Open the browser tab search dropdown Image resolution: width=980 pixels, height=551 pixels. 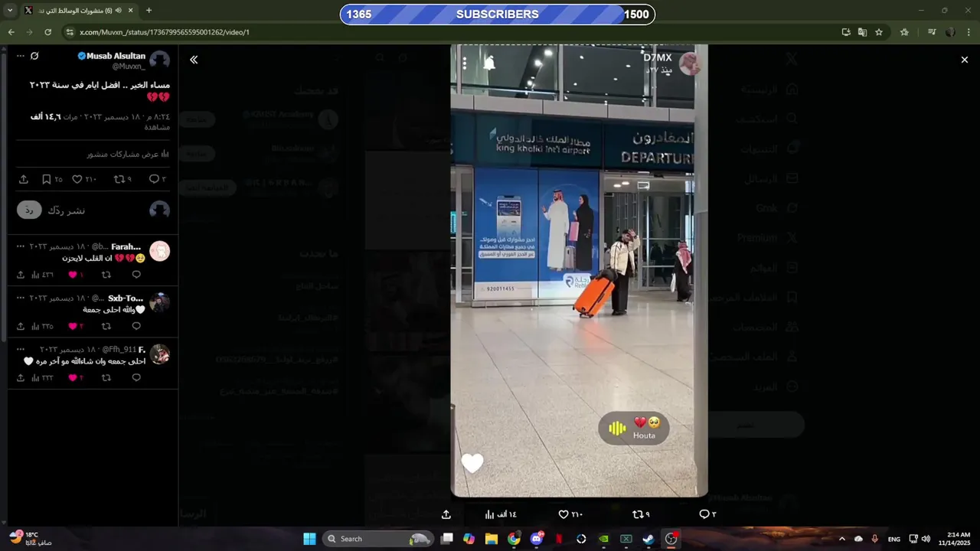[x=11, y=11]
